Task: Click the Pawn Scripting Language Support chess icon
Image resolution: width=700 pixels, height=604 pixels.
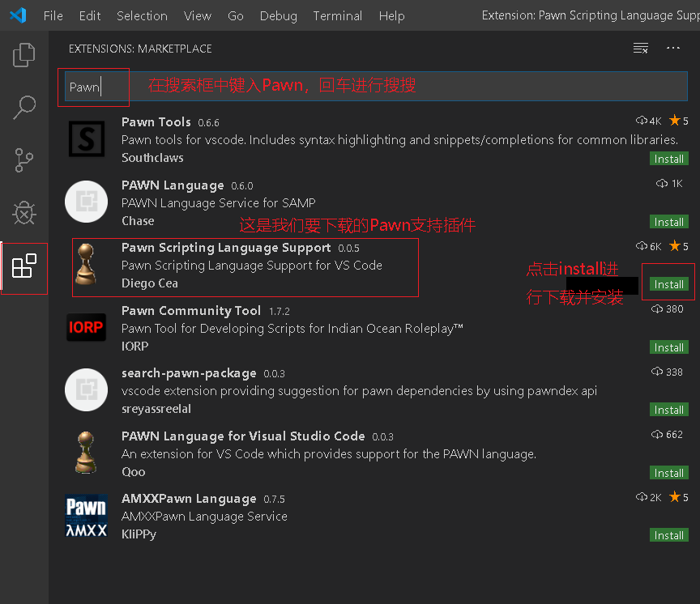Action: (x=86, y=264)
